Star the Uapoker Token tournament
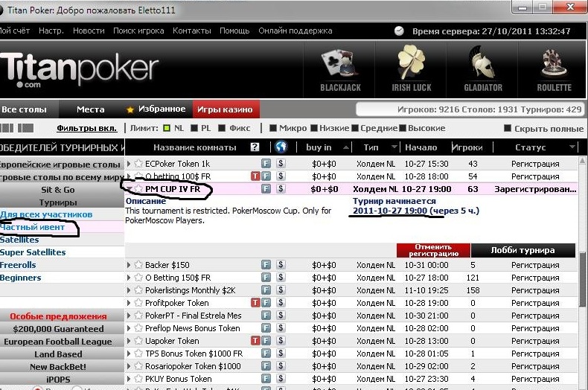Viewport: 588px width, 390px height. point(138,340)
